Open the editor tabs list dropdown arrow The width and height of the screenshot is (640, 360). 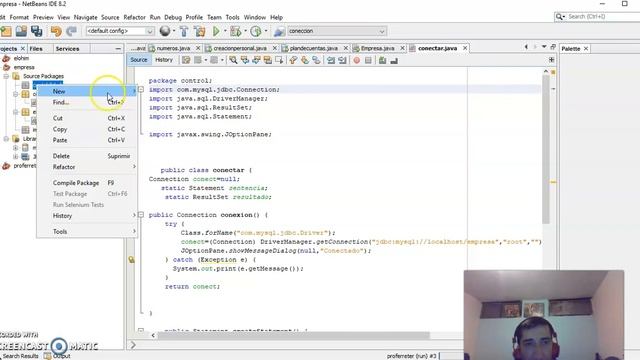(544, 47)
